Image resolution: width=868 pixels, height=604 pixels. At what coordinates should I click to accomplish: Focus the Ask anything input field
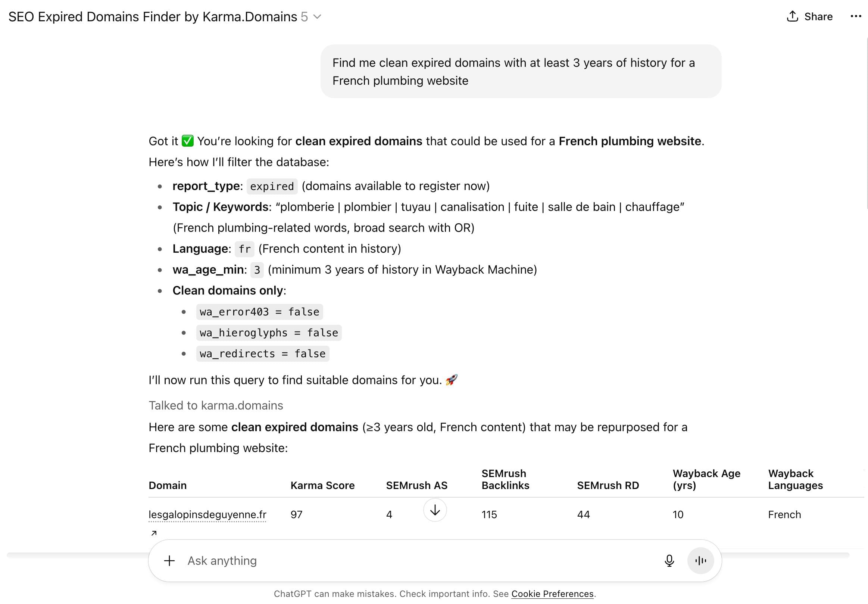tap(416, 560)
